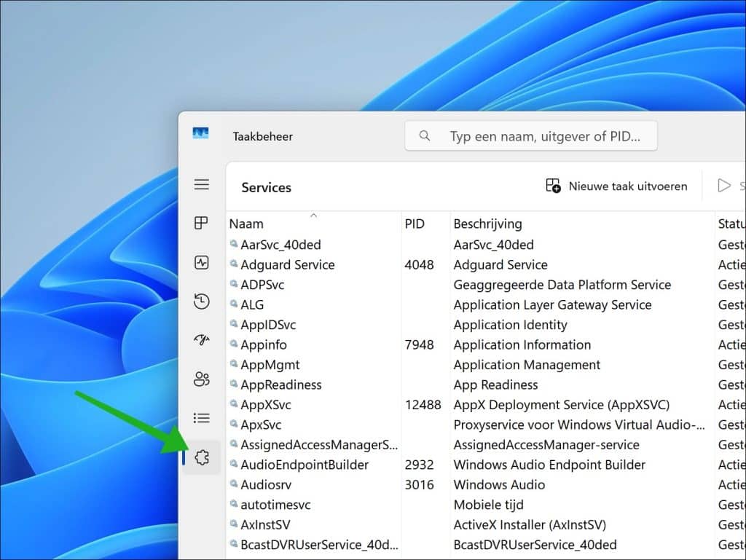Open the Startup apps page icon
The image size is (746, 560).
pyautogui.click(x=202, y=340)
